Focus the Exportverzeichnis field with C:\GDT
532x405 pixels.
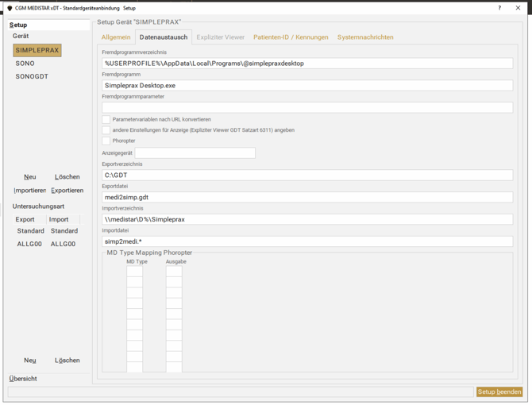(307, 175)
